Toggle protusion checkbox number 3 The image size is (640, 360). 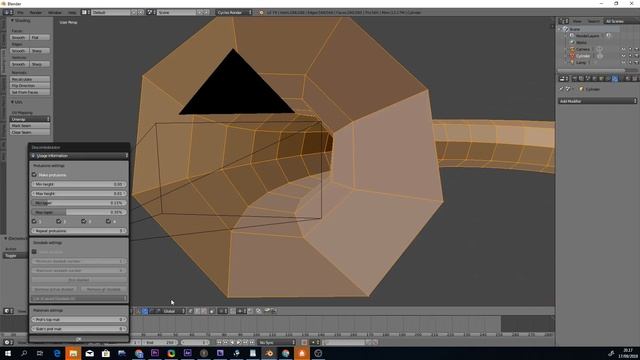[x=84, y=221]
